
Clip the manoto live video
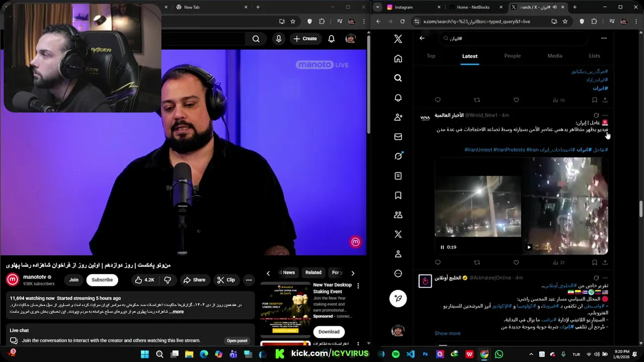(x=226, y=280)
